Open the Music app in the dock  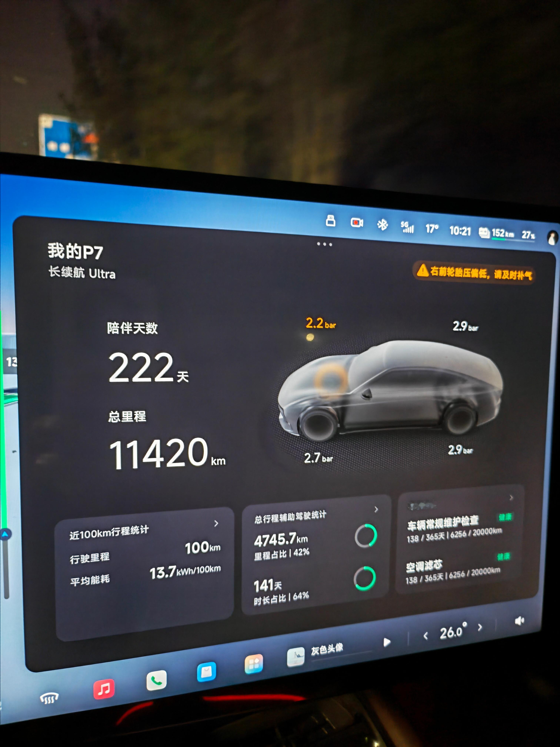(104, 689)
